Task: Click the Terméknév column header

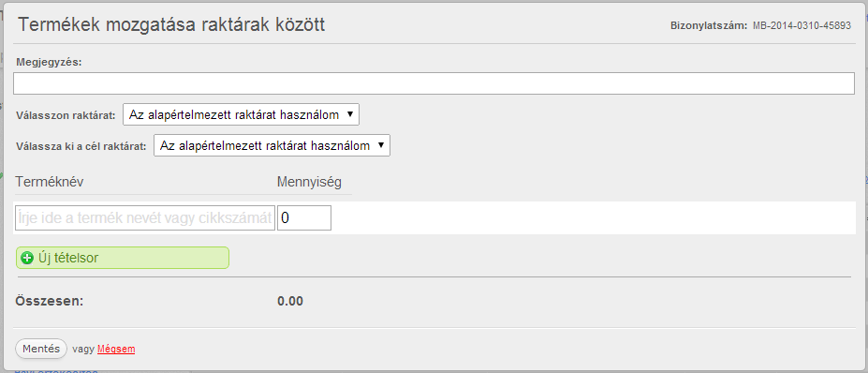Action: 50,182
